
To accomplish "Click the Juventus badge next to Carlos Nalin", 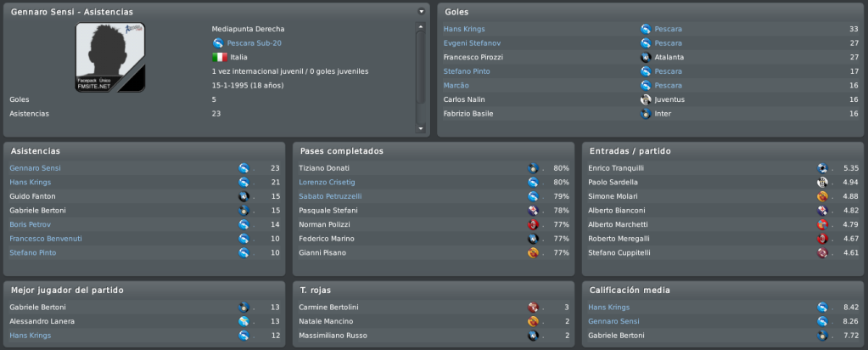I will coord(646,100).
